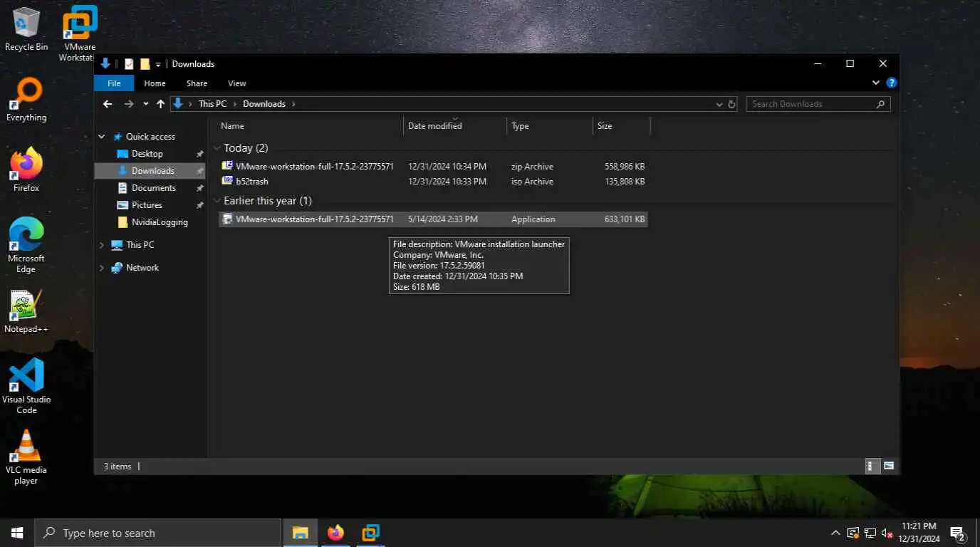980x547 pixels.
Task: Click the 558,986 KB size cell
Action: [625, 167]
